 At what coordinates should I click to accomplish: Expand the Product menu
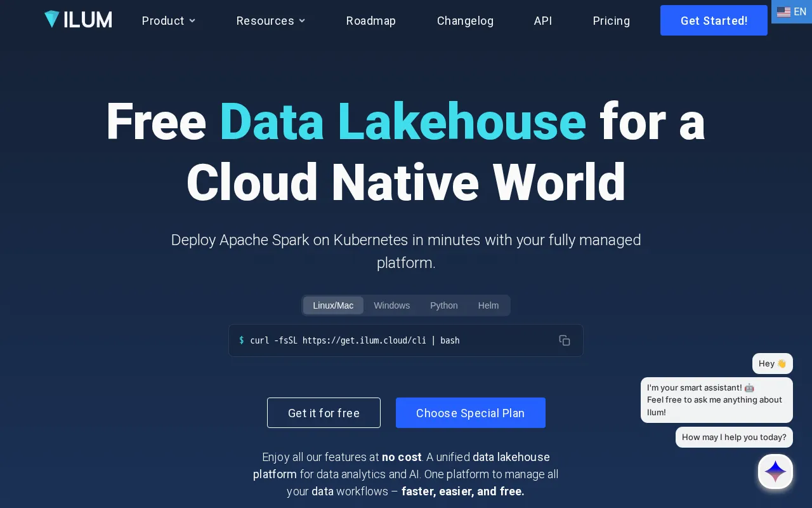[x=169, y=21]
